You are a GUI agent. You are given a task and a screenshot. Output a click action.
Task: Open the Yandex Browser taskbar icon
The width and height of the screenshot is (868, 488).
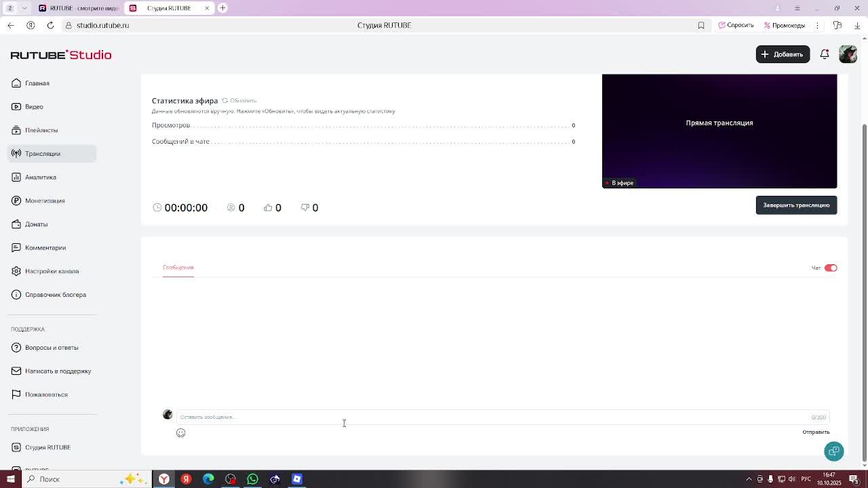[164, 479]
